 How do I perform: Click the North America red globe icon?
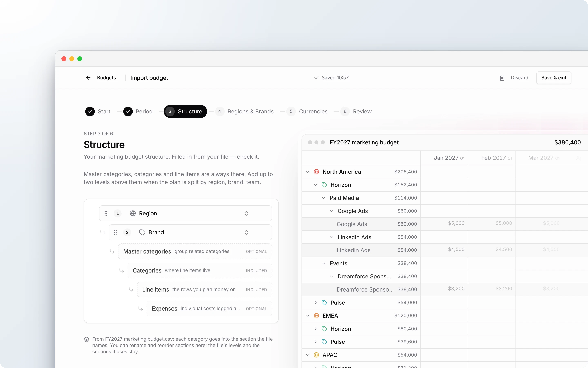(316, 172)
